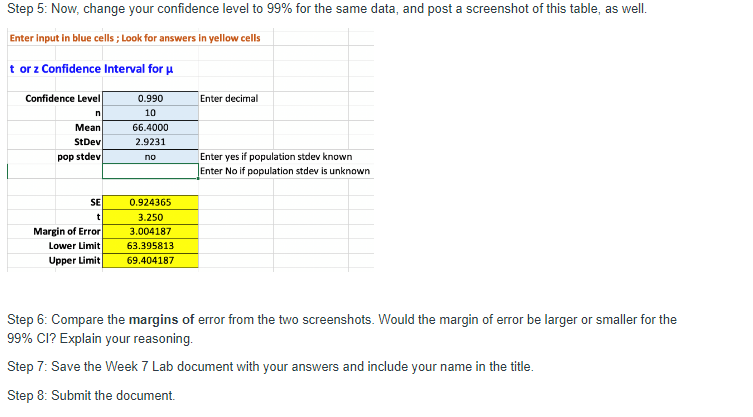
Task: Click the empty selected cell below pop stdev
Action: 150,171
